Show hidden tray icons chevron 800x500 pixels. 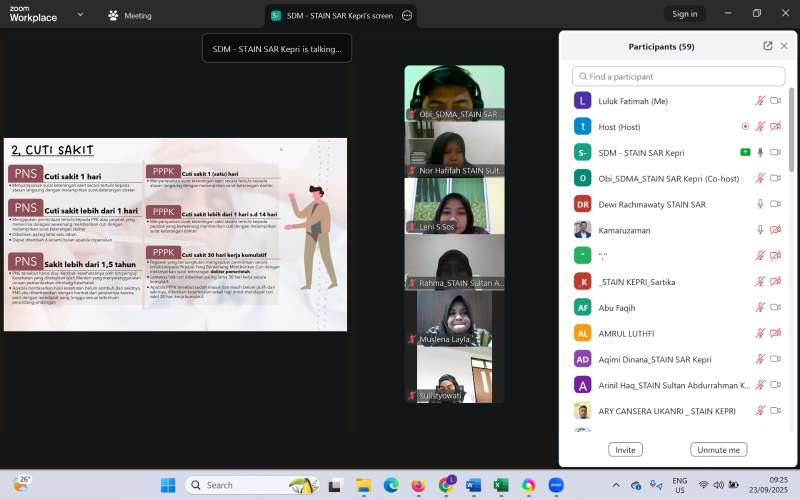coord(616,485)
